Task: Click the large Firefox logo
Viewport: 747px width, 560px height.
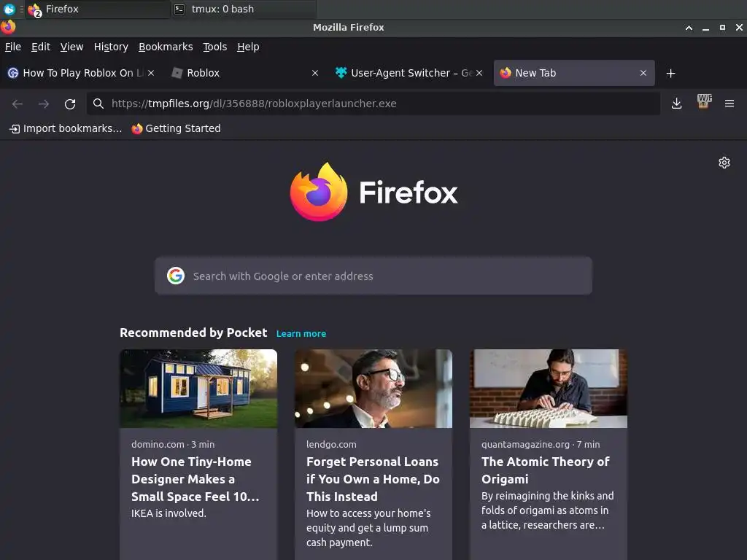Action: click(318, 192)
